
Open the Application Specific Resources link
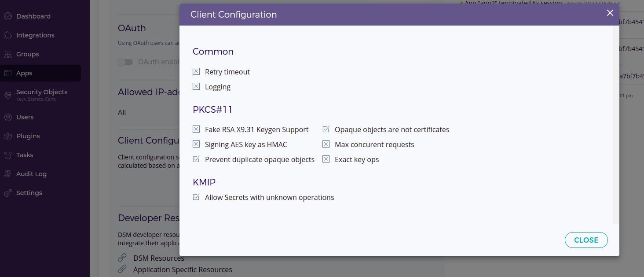click(x=183, y=270)
